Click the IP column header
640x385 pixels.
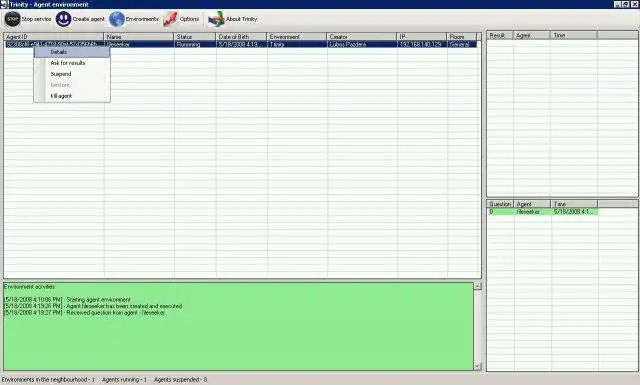coord(422,37)
